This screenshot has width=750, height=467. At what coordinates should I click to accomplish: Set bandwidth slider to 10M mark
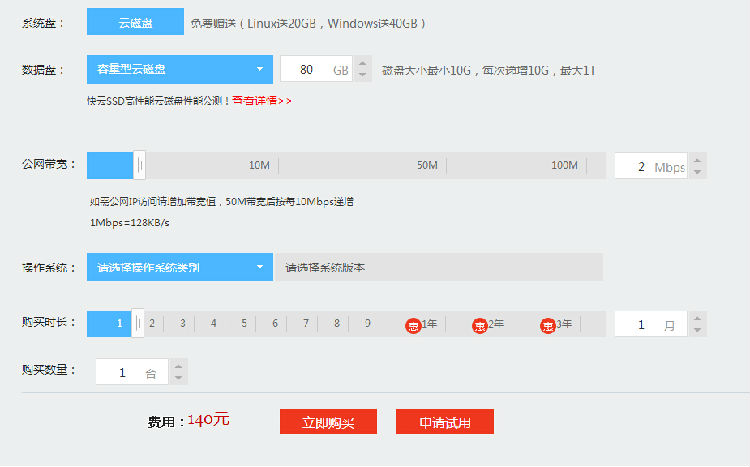point(260,165)
